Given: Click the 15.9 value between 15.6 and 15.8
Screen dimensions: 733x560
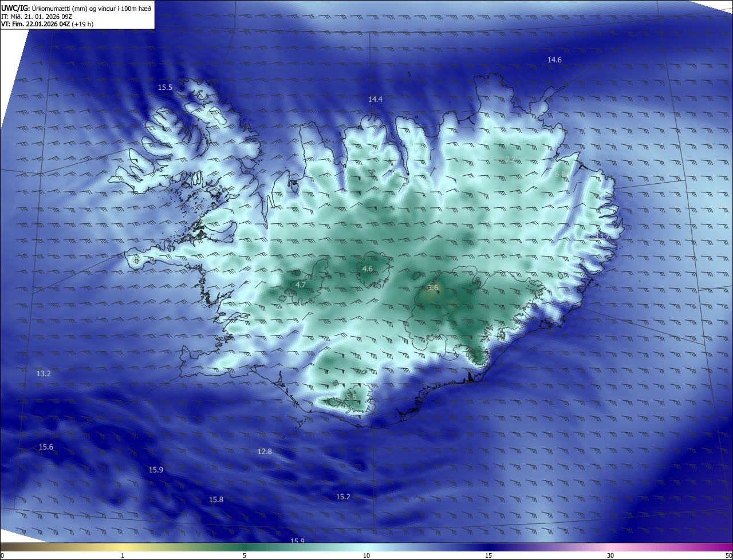Looking at the screenshot, I should click(156, 470).
